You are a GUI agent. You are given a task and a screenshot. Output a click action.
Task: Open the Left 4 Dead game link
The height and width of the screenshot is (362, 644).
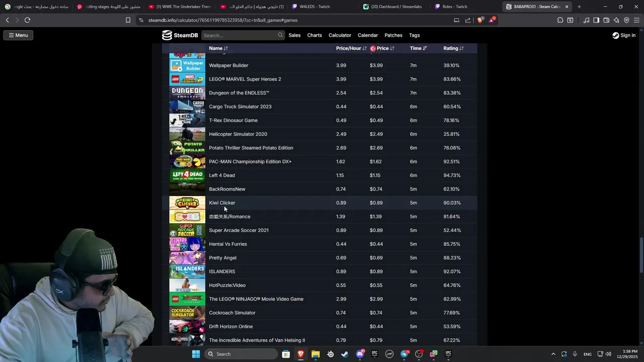pyautogui.click(x=222, y=175)
